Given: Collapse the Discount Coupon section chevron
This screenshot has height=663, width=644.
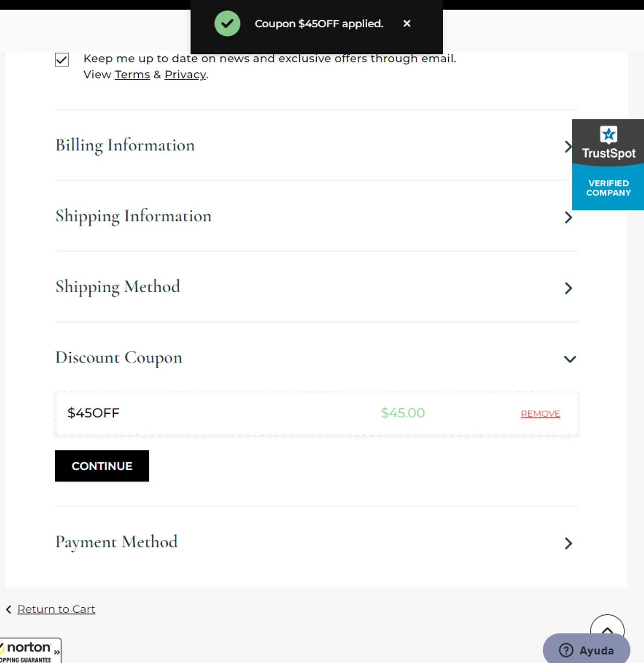Looking at the screenshot, I should coord(570,359).
